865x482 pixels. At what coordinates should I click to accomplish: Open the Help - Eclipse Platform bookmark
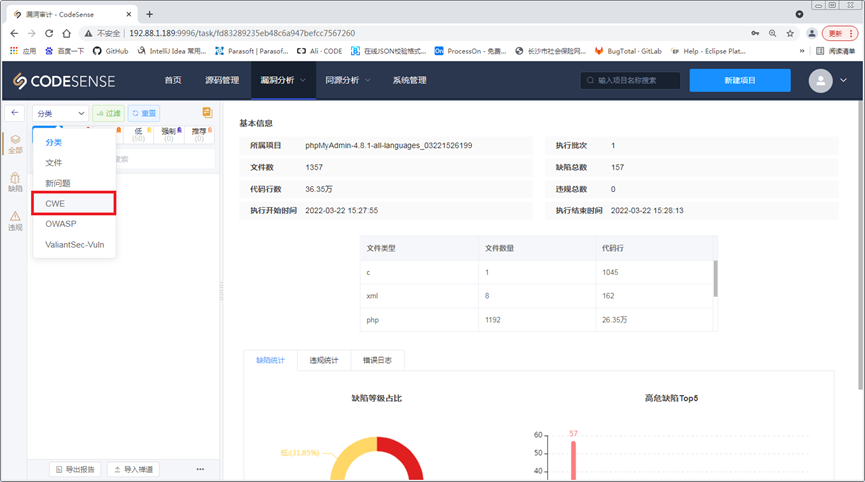click(x=708, y=51)
